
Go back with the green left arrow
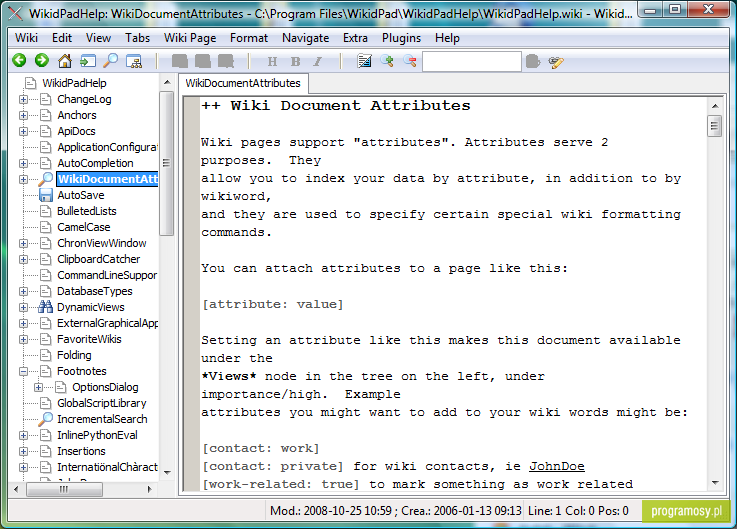click(x=19, y=60)
